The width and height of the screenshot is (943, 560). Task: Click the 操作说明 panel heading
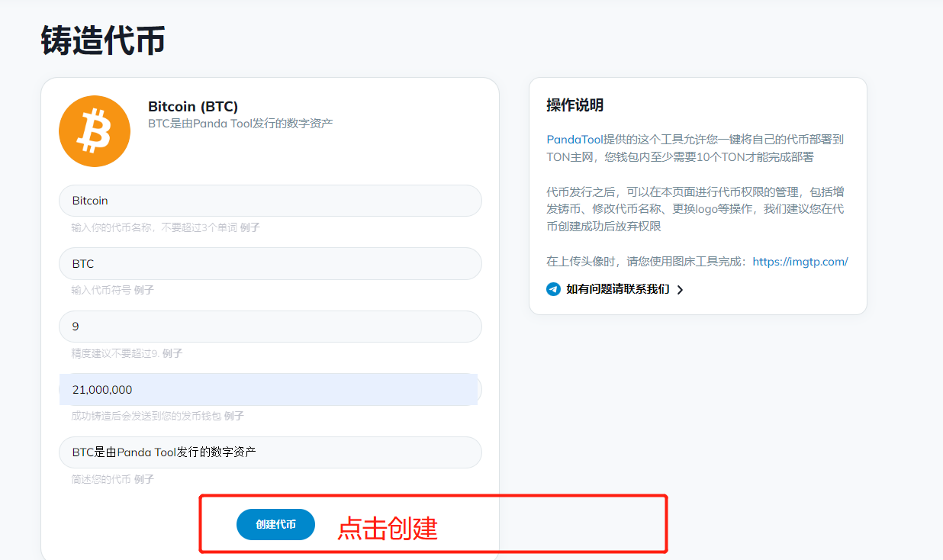pos(574,105)
